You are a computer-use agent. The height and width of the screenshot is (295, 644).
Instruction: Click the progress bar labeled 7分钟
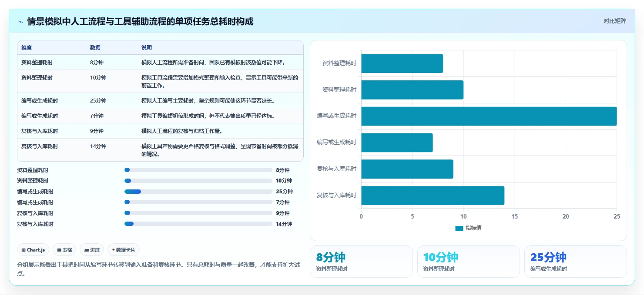pos(198,202)
